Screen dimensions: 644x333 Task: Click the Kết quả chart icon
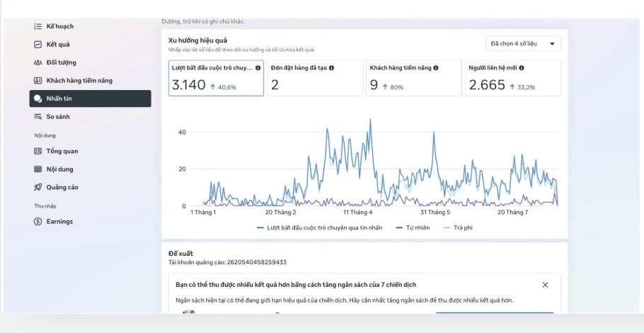[38, 45]
